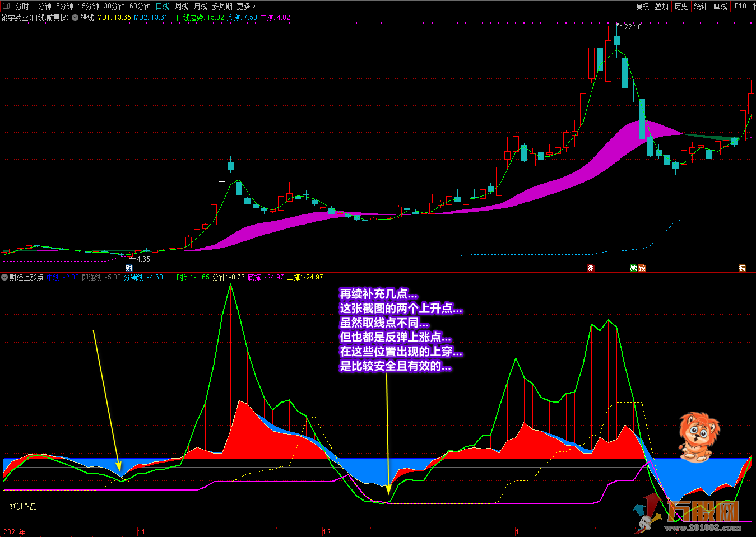Image resolution: width=756 pixels, height=537 pixels.
Task: Click the 财 event marker icon
Action: point(129,268)
